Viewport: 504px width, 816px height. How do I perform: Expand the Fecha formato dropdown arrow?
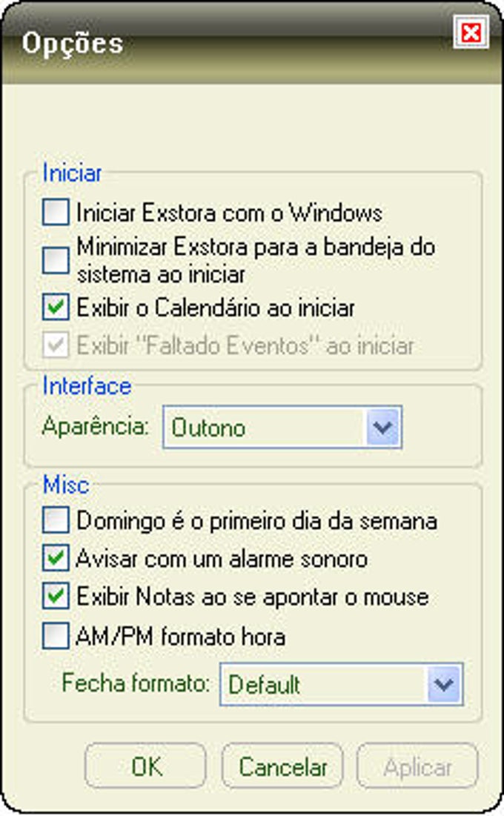point(444,684)
